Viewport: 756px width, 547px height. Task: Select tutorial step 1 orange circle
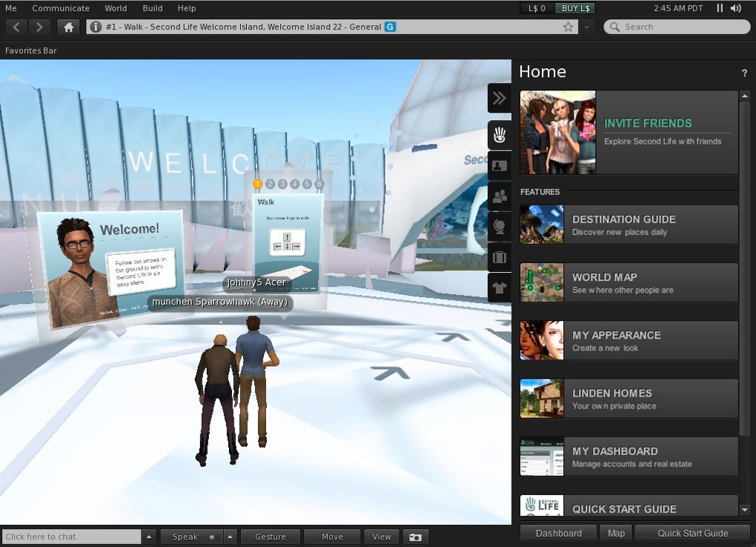click(x=257, y=184)
